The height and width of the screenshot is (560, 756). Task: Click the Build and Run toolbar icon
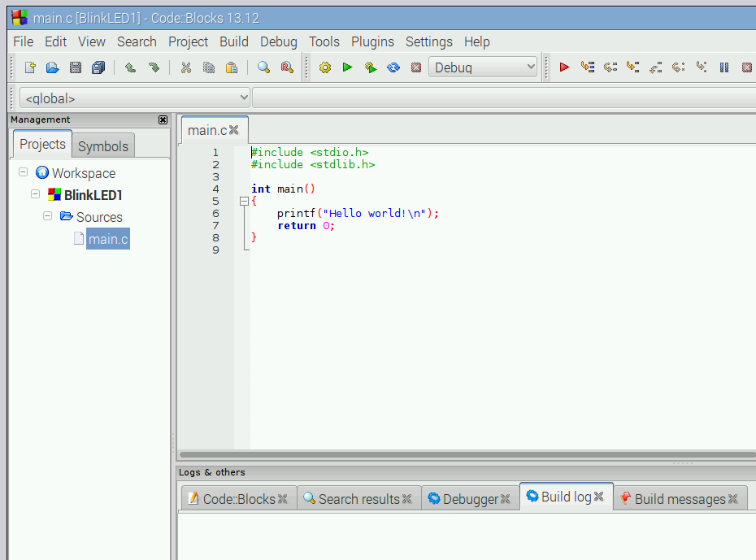pyautogui.click(x=371, y=67)
